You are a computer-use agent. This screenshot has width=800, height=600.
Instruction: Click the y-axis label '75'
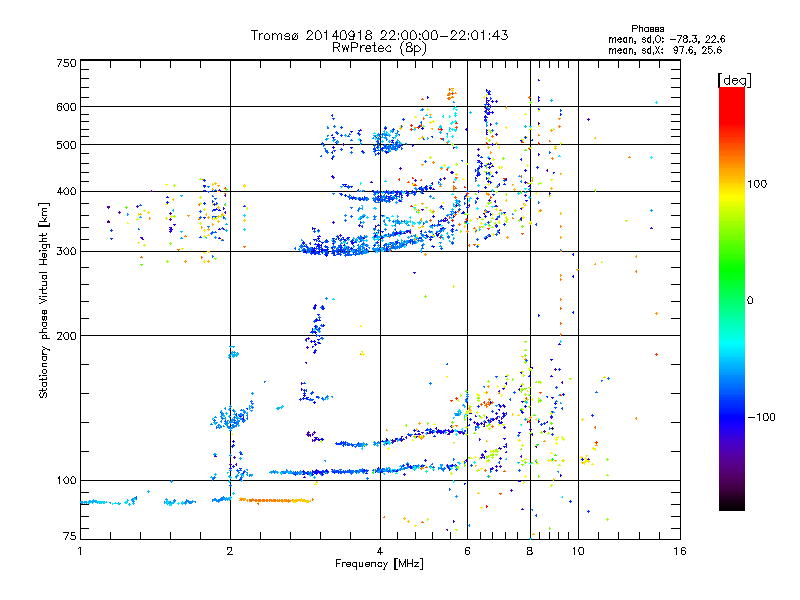coord(70,536)
